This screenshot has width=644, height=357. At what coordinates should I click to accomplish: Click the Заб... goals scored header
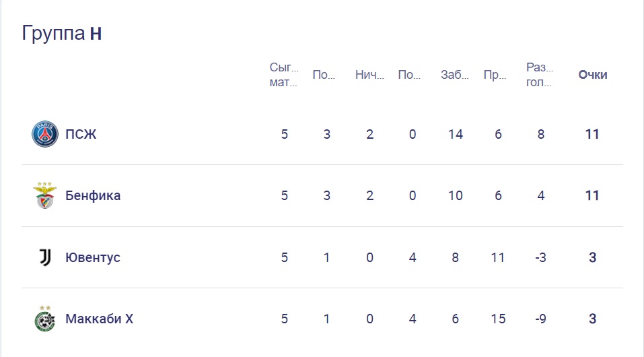point(455,75)
